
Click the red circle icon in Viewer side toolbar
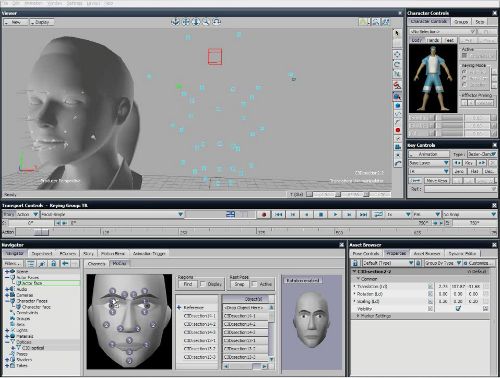click(397, 130)
